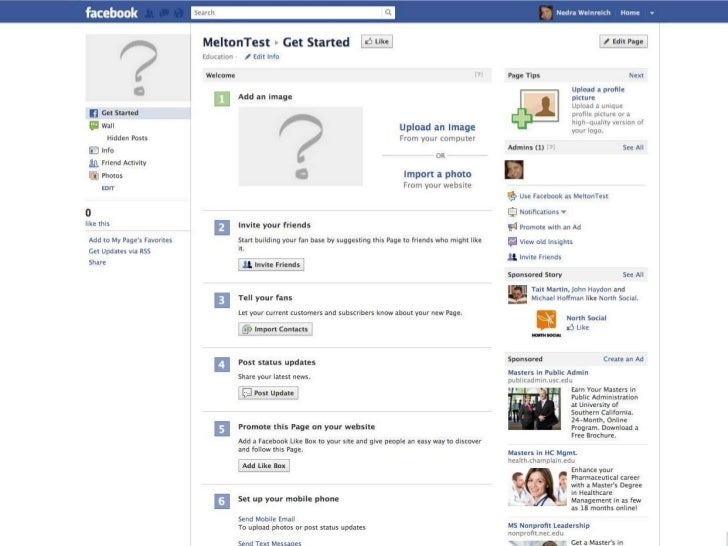This screenshot has width=728, height=546.
Task: Click View old Insights
Action: click(x=546, y=242)
